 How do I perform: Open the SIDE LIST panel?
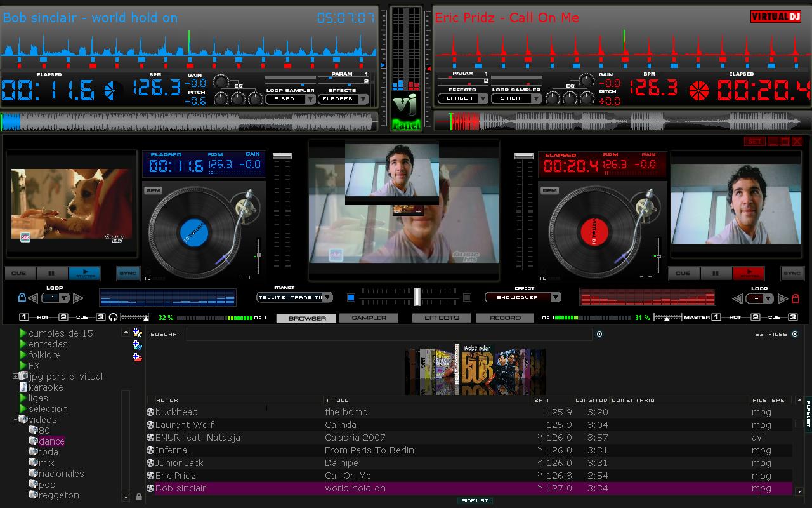tap(475, 500)
